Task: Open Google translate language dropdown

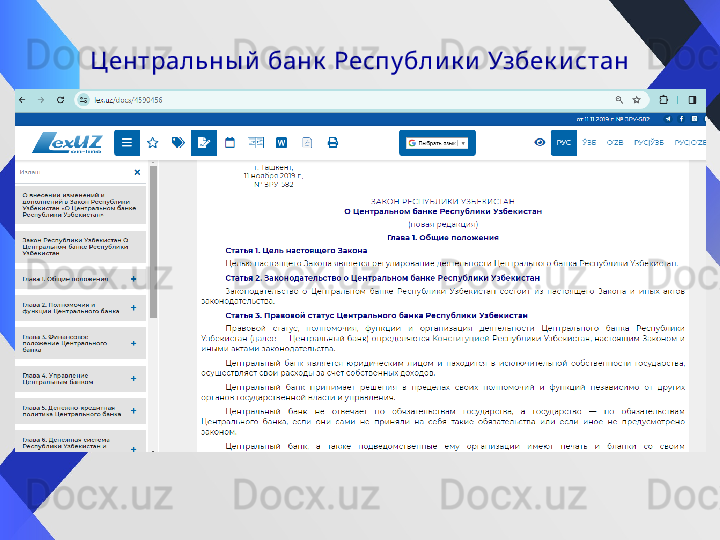Action: pos(437,143)
